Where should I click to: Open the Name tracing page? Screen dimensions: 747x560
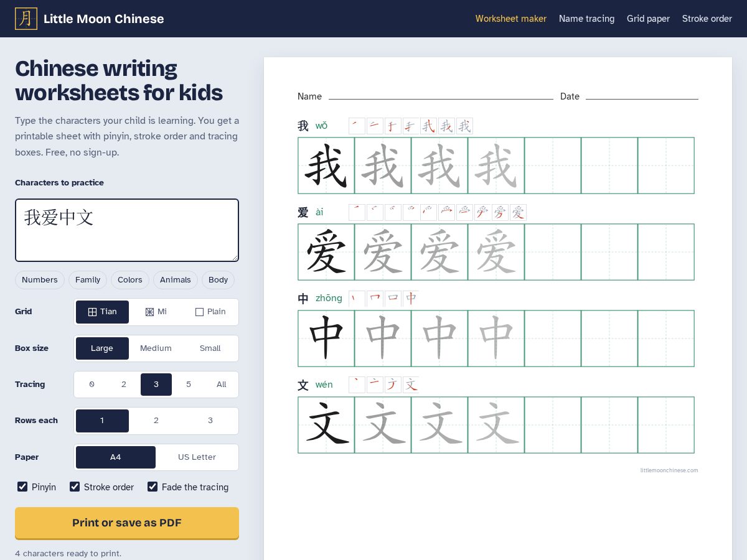(586, 19)
